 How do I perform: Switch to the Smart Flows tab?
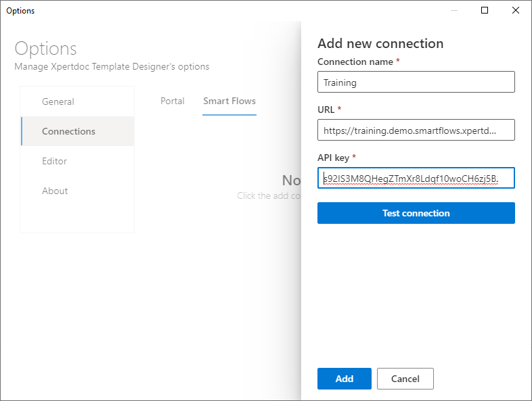point(229,101)
